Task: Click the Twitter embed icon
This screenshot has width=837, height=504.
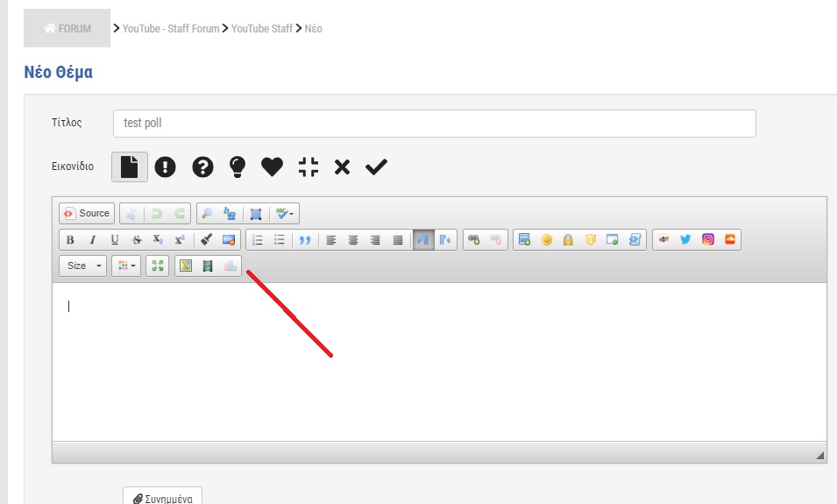Action: click(x=685, y=239)
